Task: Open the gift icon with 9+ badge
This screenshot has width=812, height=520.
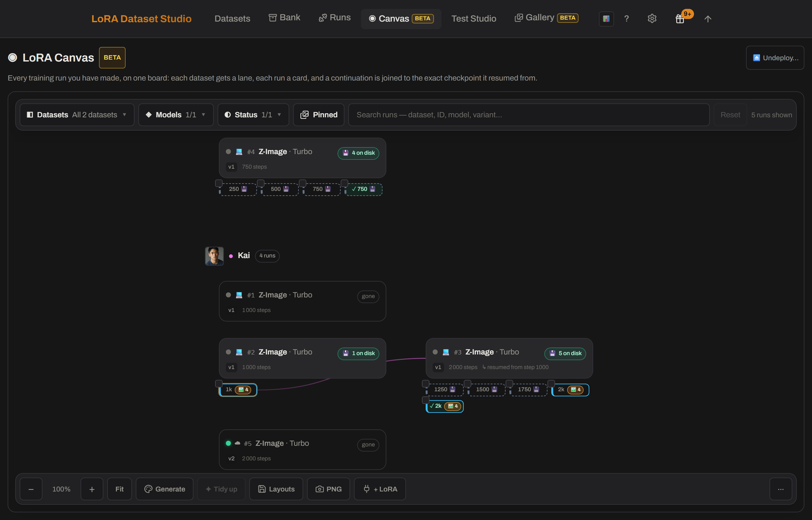Action: [x=680, y=19]
